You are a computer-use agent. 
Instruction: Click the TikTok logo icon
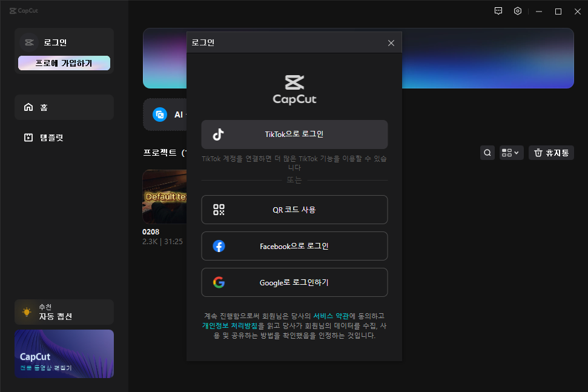[218, 135]
